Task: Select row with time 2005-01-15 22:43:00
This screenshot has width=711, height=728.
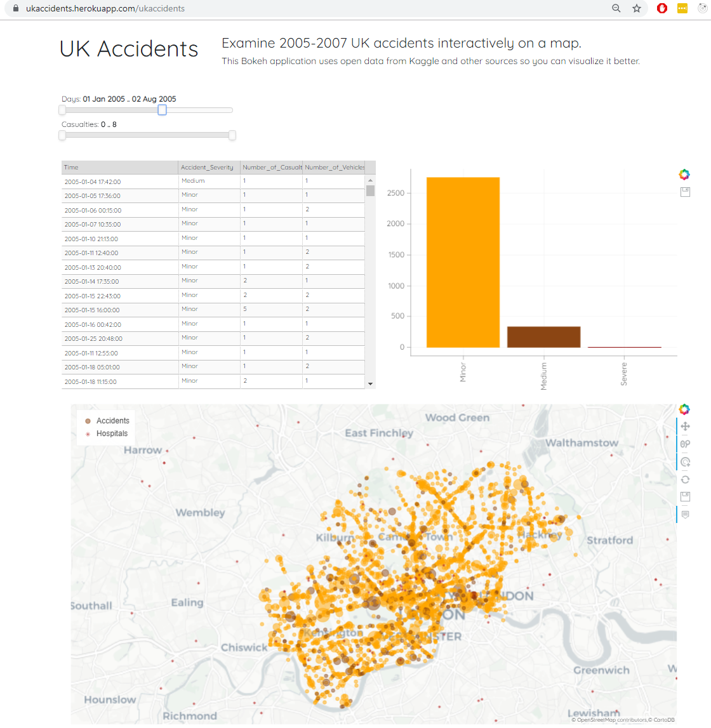Action: point(213,296)
